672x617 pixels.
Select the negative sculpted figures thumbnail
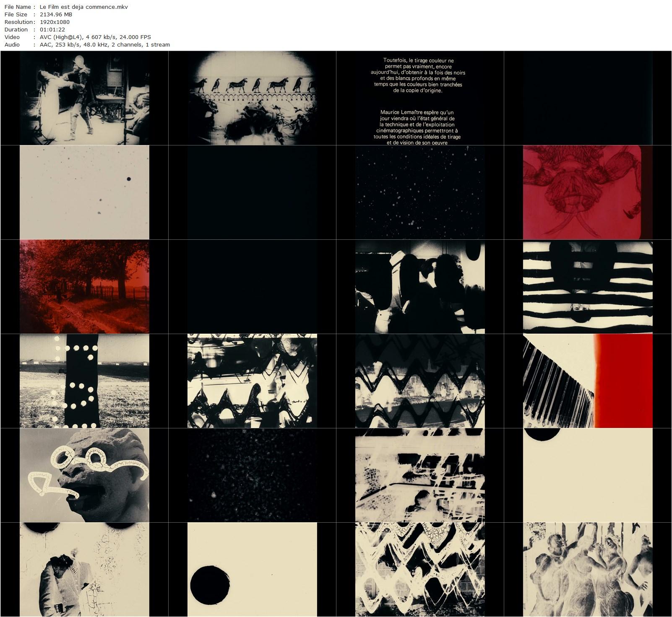(x=588, y=570)
